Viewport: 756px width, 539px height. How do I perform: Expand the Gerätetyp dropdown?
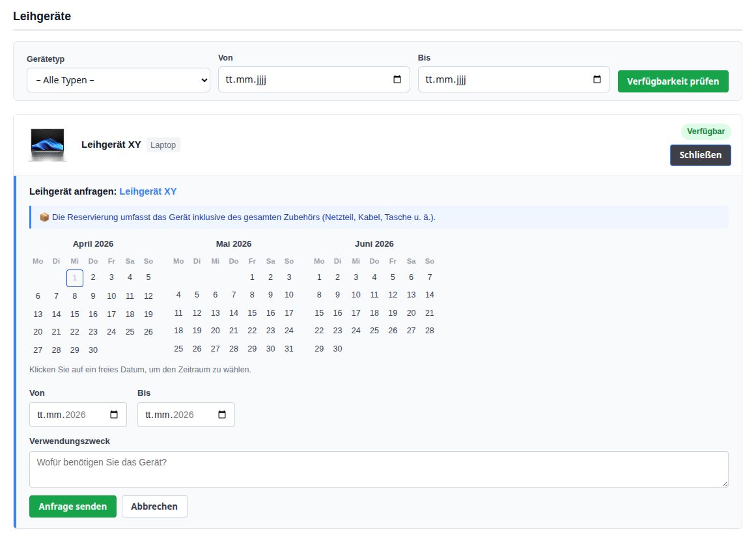pos(118,80)
